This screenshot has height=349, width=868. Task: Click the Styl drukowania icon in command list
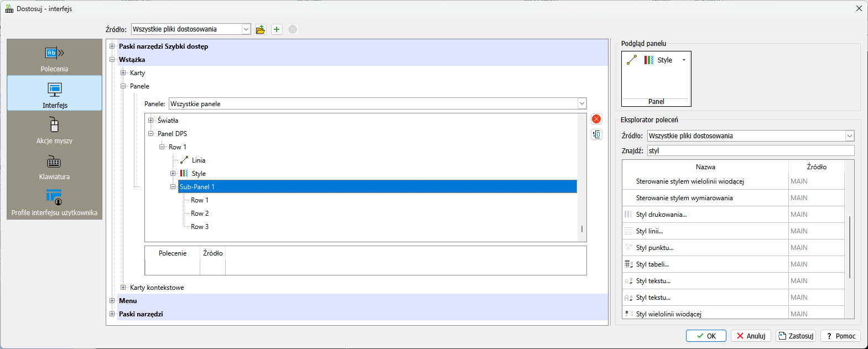pos(628,215)
